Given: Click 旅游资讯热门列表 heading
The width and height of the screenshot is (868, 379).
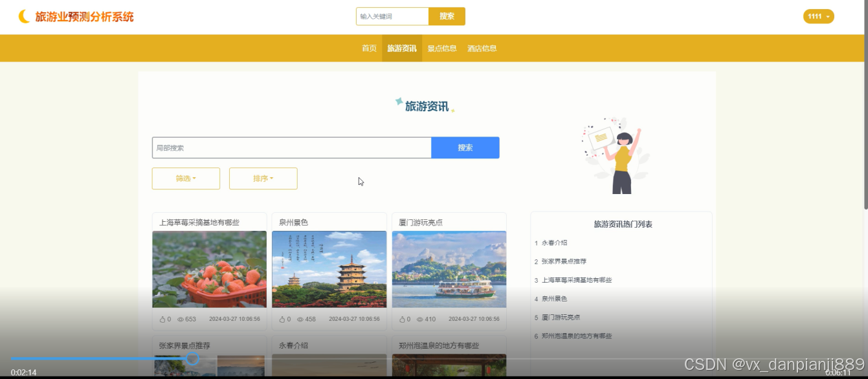Looking at the screenshot, I should (623, 224).
